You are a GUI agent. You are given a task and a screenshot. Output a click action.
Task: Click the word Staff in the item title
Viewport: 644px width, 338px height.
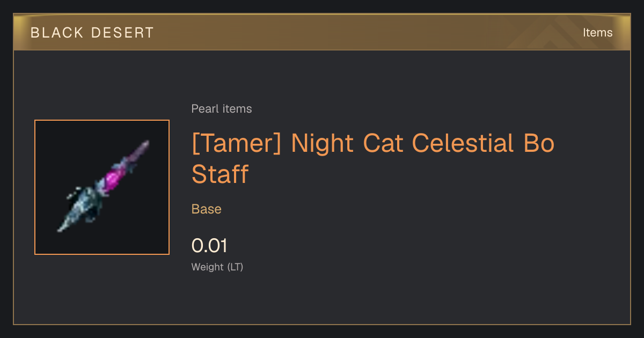pos(220,174)
